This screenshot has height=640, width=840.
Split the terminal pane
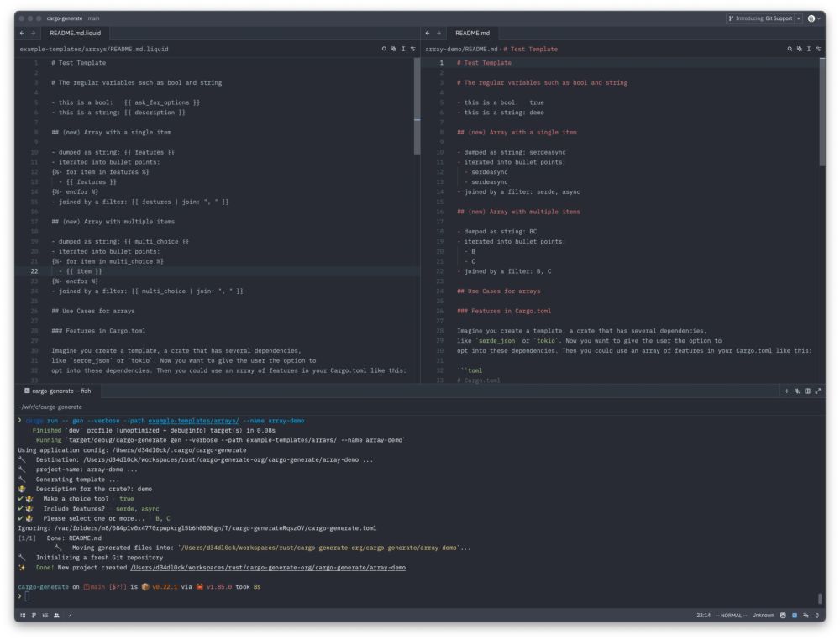(x=807, y=391)
